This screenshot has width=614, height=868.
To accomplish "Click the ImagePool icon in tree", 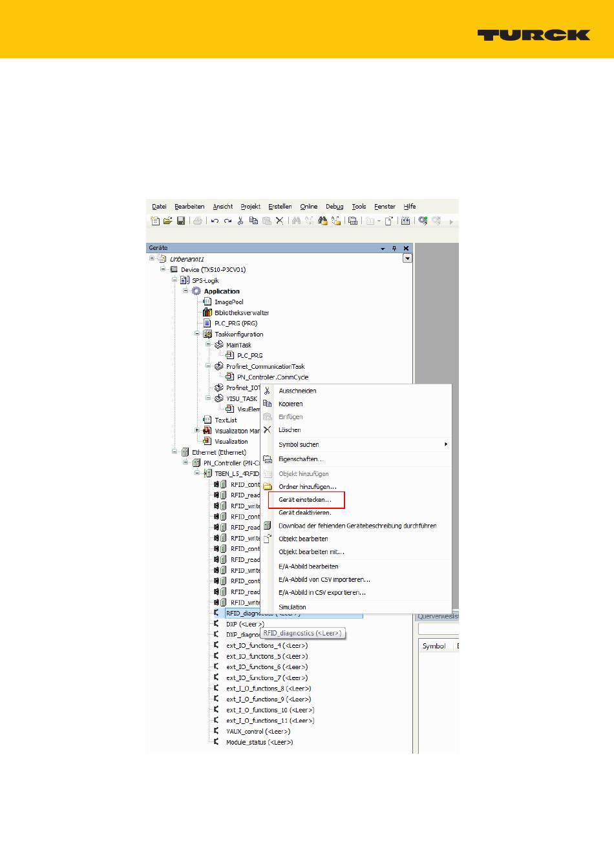I will coord(207,302).
